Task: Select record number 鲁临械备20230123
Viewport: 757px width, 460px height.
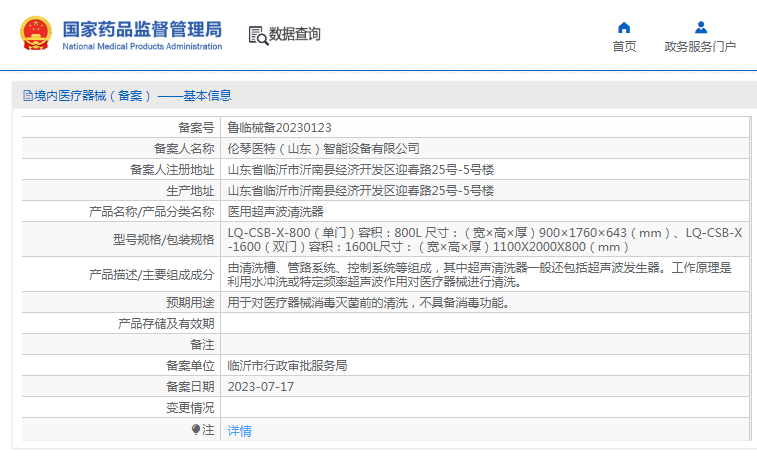Action: [280, 127]
